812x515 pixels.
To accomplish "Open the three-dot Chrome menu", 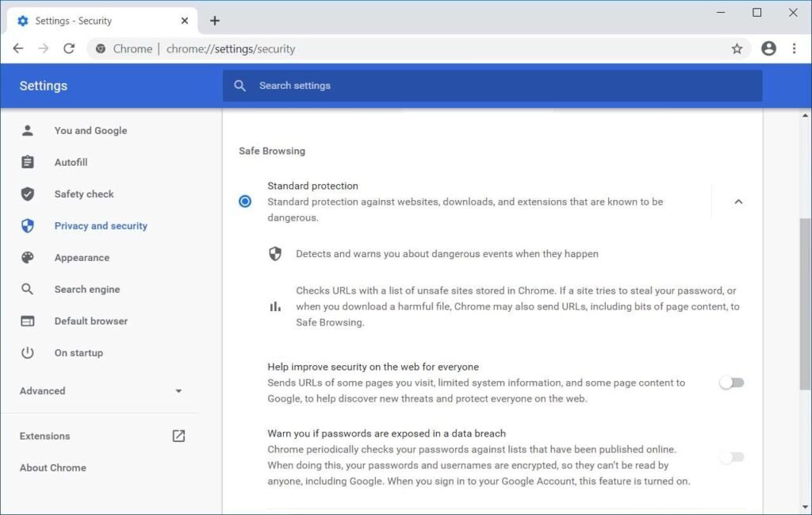I will pyautogui.click(x=794, y=48).
